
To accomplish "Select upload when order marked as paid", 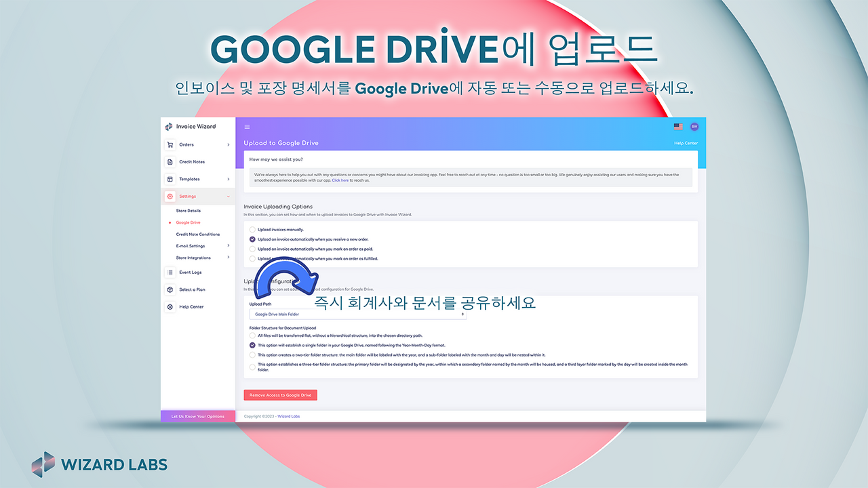I will 252,249.
